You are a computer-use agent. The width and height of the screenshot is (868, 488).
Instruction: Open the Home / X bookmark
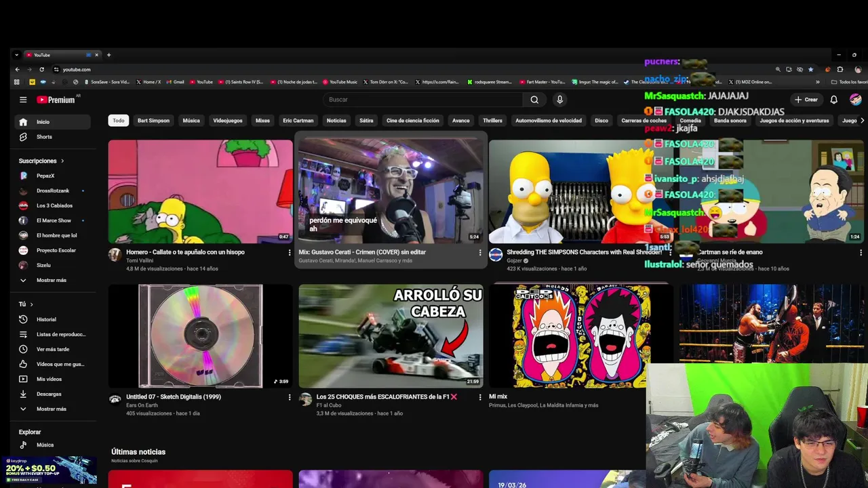149,82
